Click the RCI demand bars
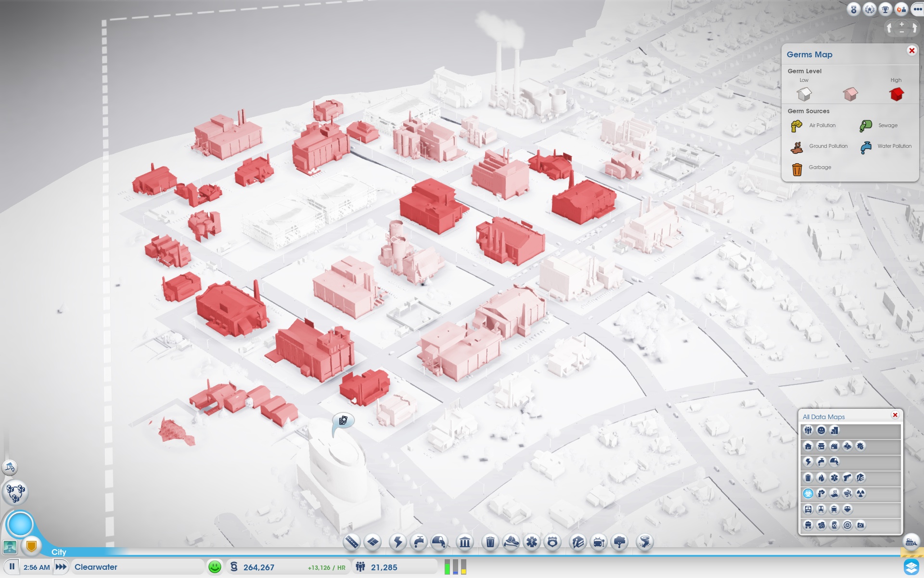 pos(455,567)
